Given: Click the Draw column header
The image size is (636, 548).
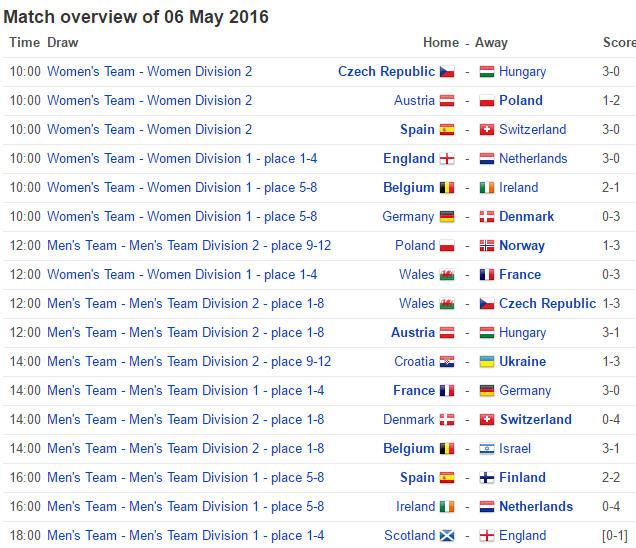Looking at the screenshot, I should (x=62, y=43).
